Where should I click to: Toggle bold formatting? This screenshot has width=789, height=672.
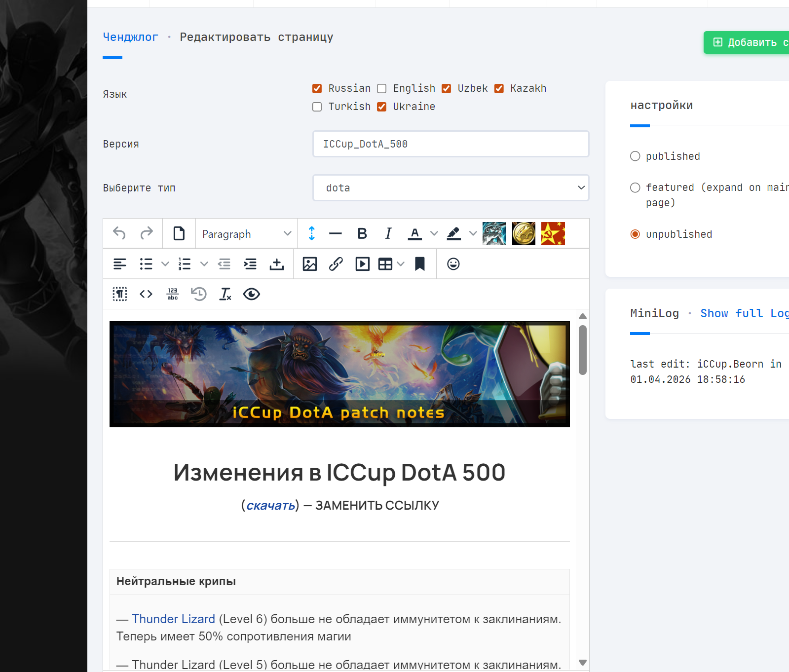(x=362, y=233)
